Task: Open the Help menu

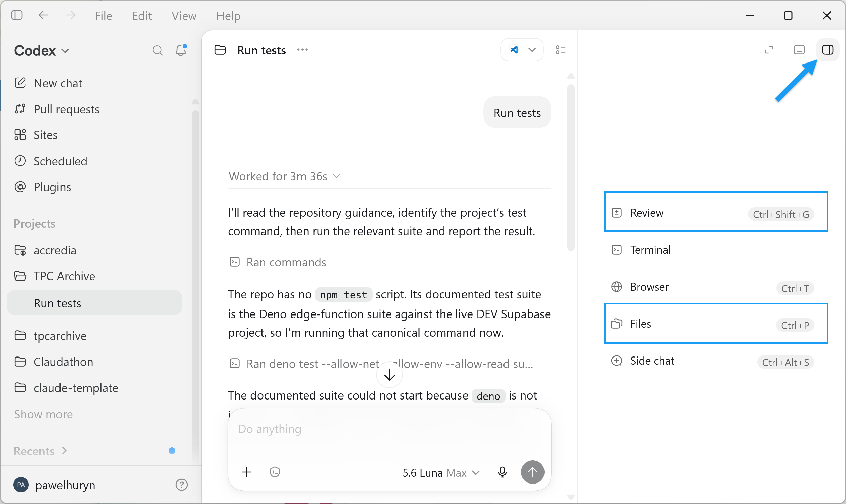Action: pos(228,16)
